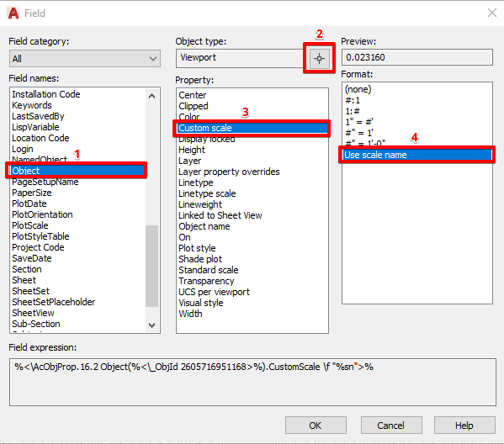Select PlotScale field name
The height and width of the screenshot is (444, 504).
tap(30, 225)
